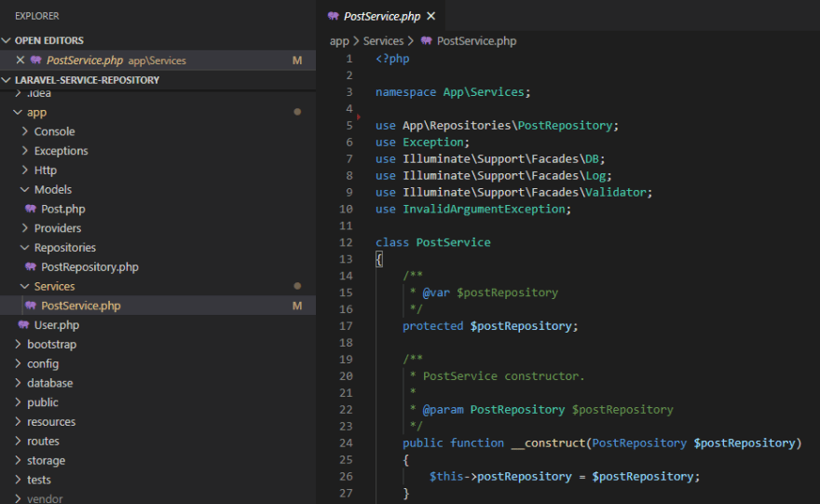820x504 pixels.
Task: Click the PHP icon in the breadcrumb bar
Action: [x=427, y=41]
